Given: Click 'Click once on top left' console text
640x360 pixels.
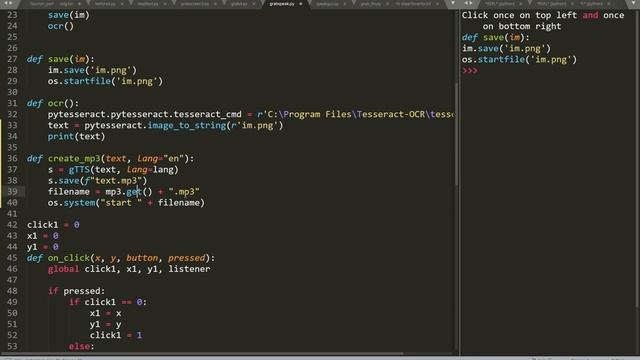Looking at the screenshot, I should pyautogui.click(x=519, y=15).
